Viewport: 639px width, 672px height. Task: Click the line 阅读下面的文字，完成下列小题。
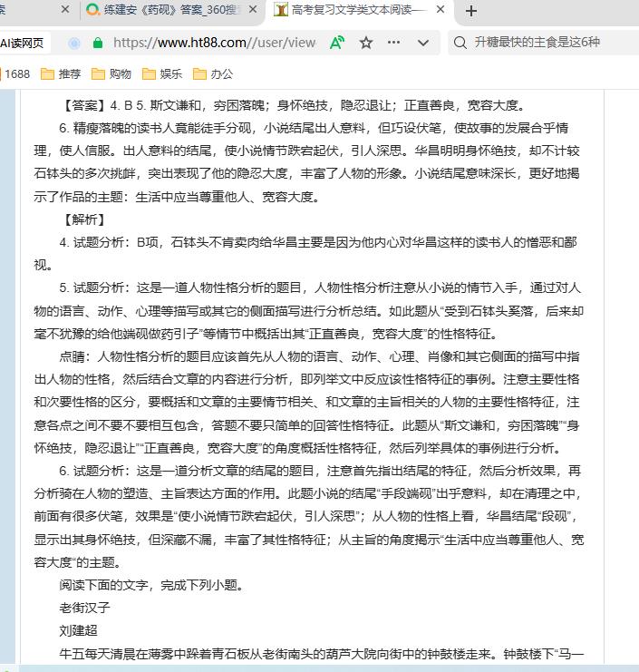point(151,585)
